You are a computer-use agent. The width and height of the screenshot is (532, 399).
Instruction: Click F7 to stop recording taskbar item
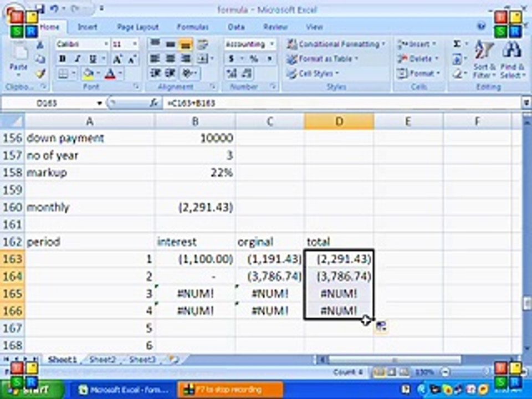pyautogui.click(x=231, y=390)
